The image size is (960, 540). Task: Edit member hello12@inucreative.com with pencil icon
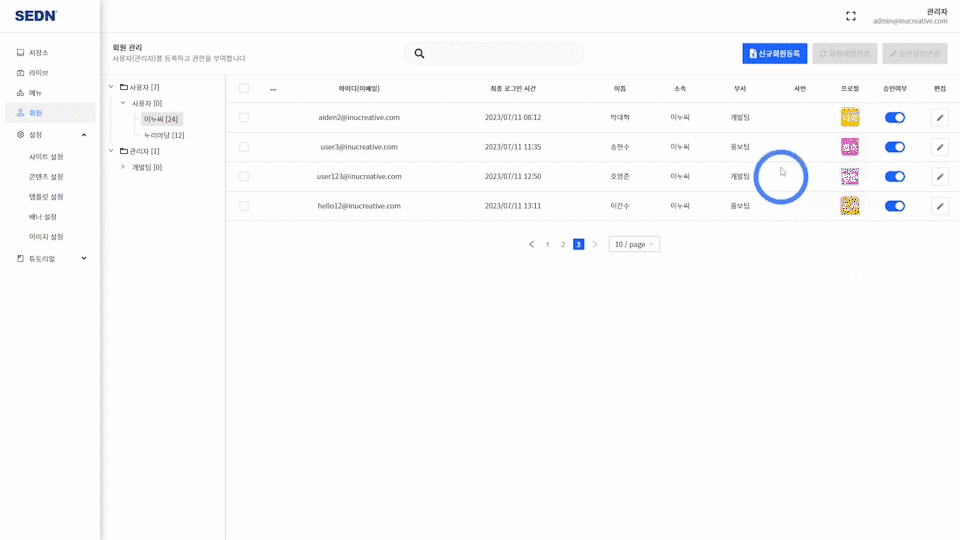coord(940,206)
